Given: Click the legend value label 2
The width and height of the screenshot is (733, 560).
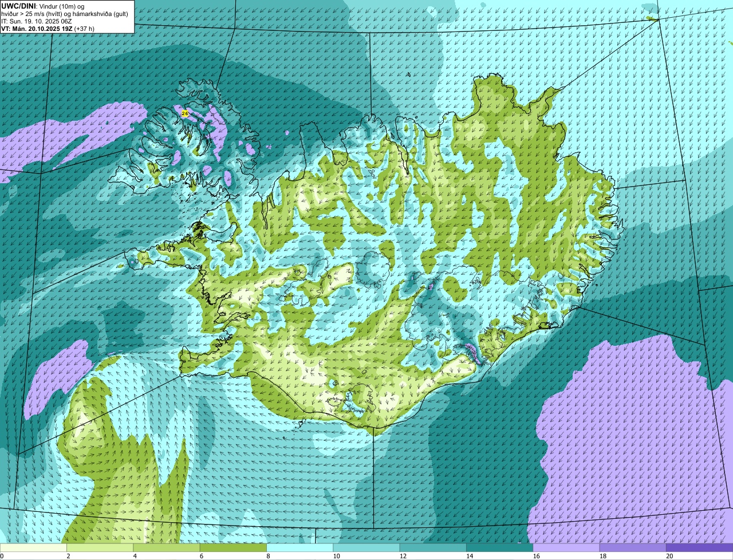Looking at the screenshot, I should (x=68, y=556).
